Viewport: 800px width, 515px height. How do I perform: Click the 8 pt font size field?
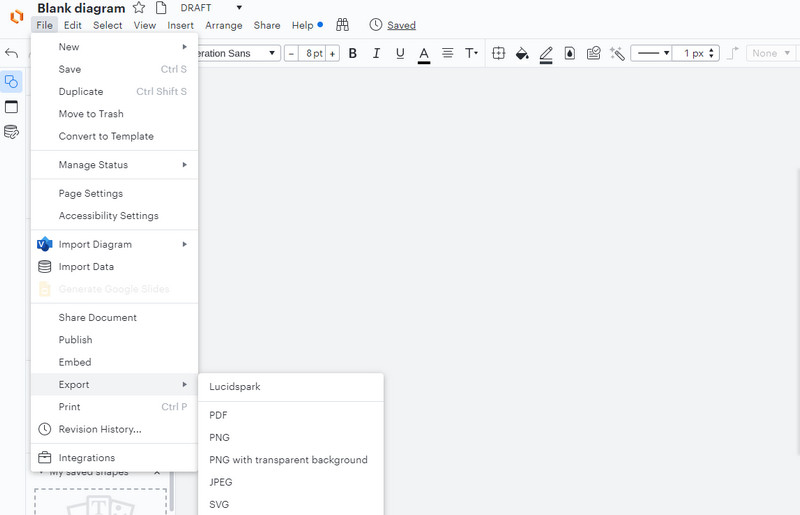pyautogui.click(x=312, y=53)
